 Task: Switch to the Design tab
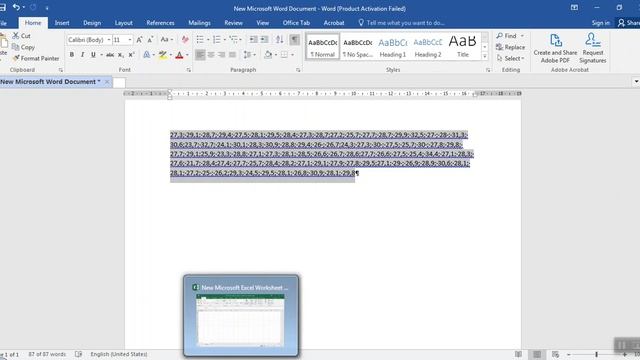tap(92, 23)
